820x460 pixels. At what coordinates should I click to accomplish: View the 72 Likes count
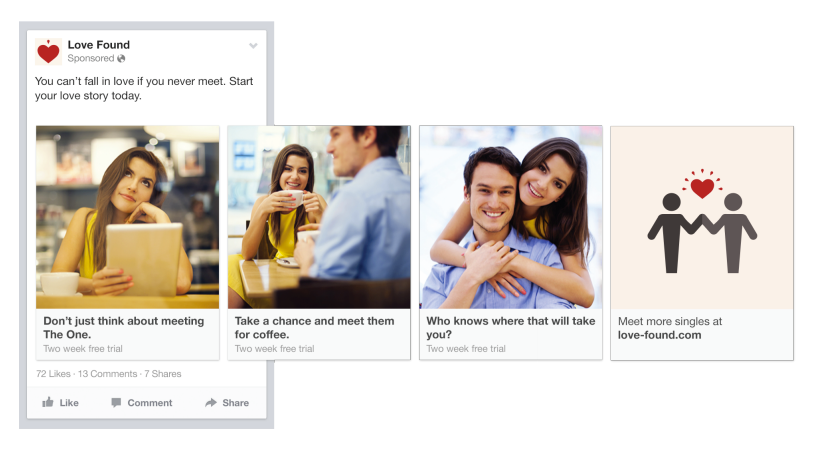click(x=53, y=374)
